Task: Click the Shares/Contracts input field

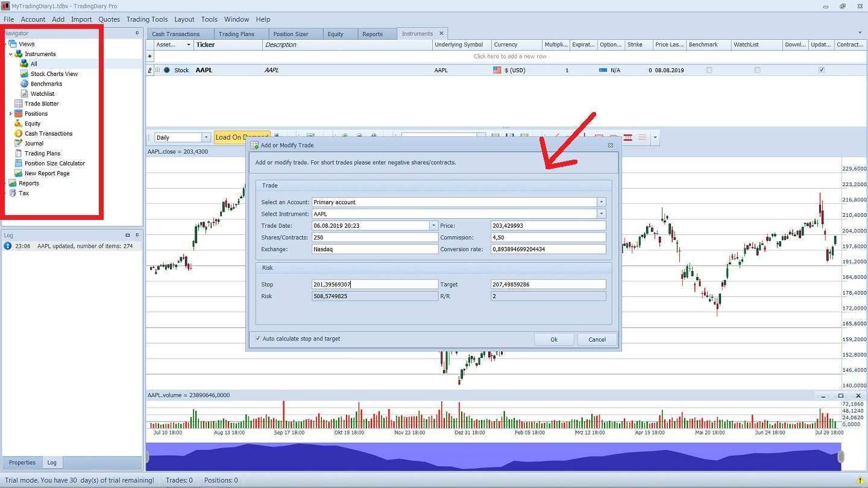Action: tap(374, 237)
